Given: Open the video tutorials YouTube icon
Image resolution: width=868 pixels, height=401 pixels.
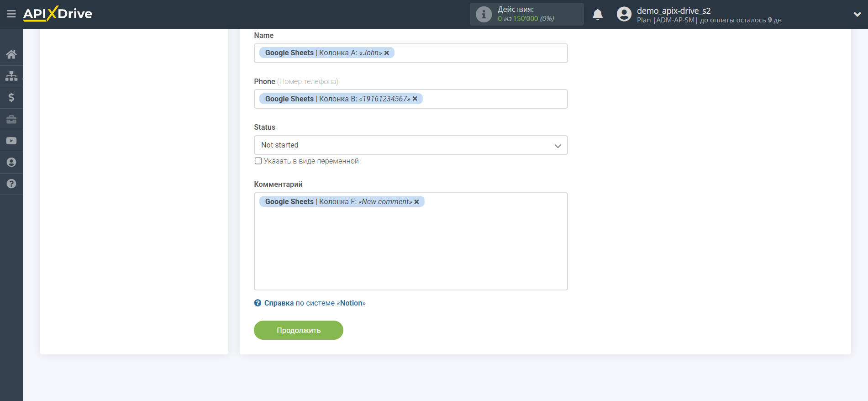Looking at the screenshot, I should [11, 141].
